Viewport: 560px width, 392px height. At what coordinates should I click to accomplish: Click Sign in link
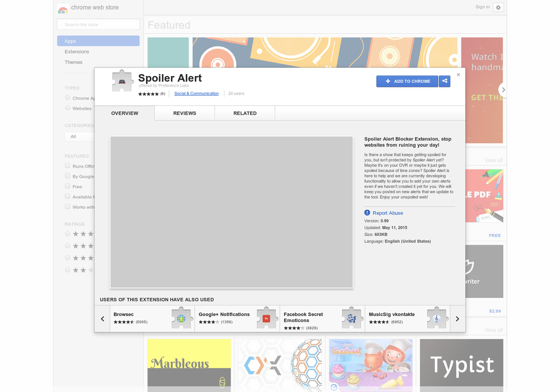(483, 7)
